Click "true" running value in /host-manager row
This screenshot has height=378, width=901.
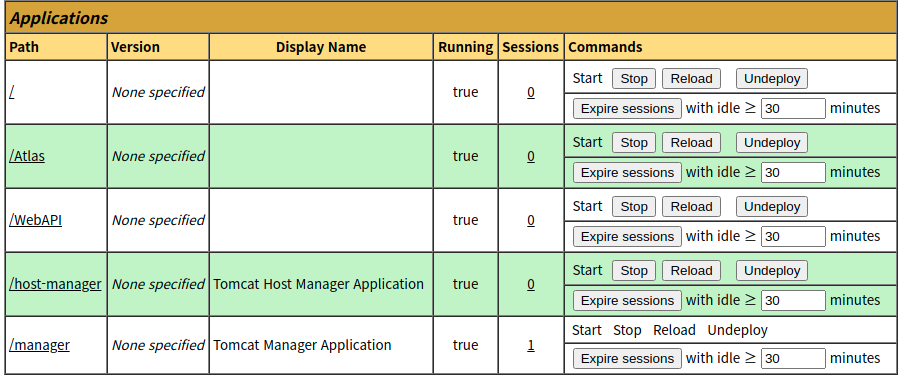465,284
